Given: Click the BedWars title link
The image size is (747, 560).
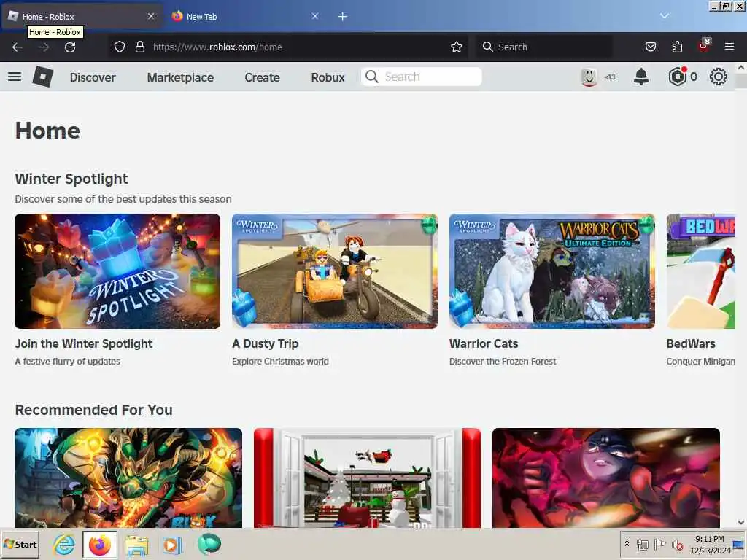Looking at the screenshot, I should [x=691, y=343].
